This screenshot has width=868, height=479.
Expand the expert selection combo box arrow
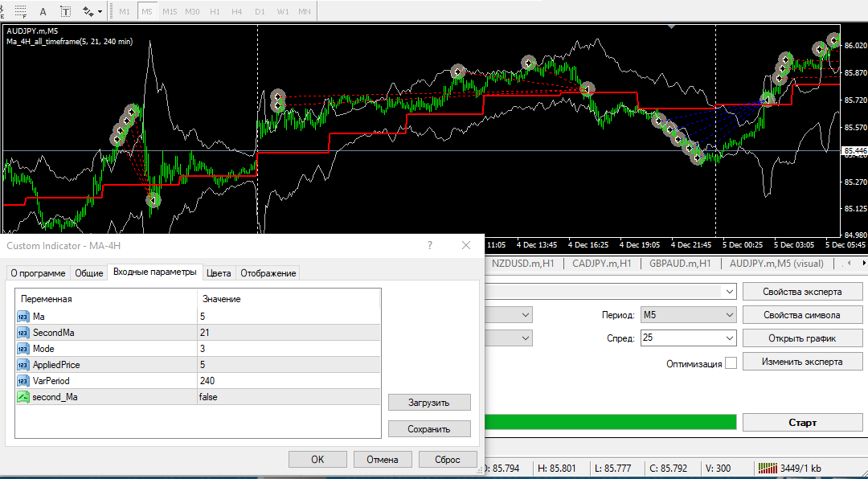click(x=728, y=291)
